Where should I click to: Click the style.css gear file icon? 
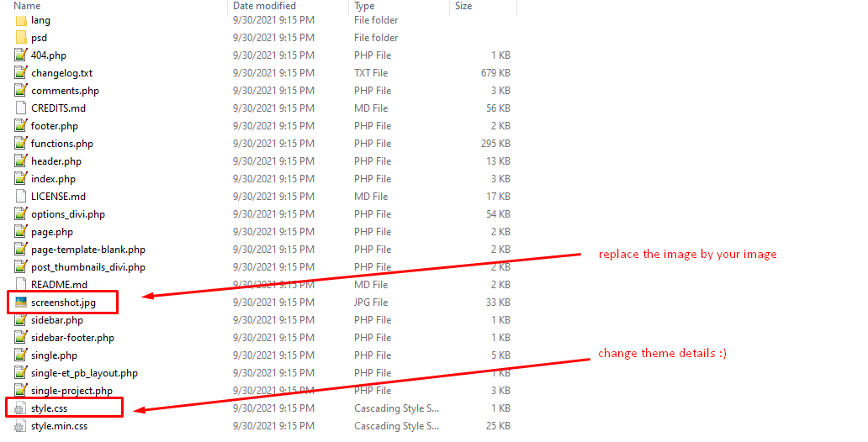click(x=20, y=409)
